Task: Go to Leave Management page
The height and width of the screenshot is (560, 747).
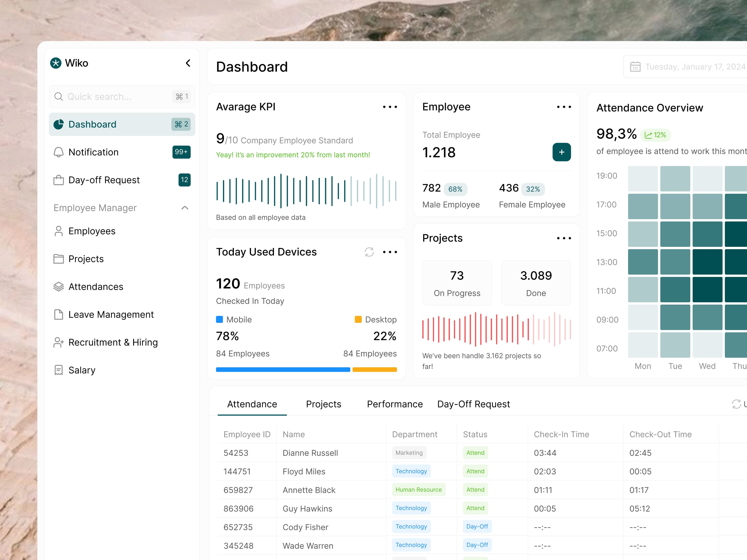Action: click(122, 315)
